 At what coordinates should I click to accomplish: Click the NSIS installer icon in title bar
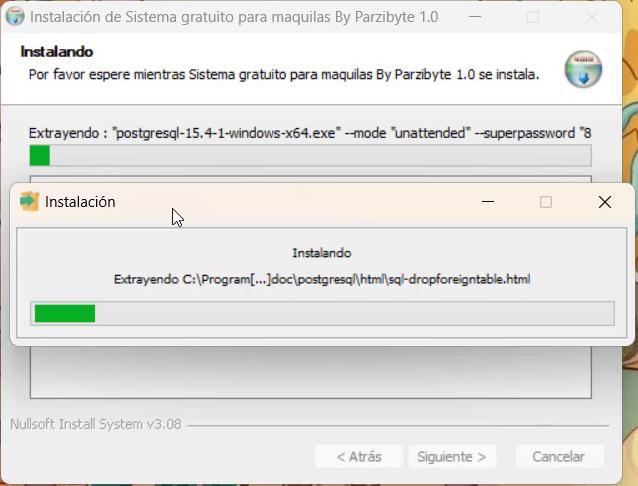pos(15,17)
